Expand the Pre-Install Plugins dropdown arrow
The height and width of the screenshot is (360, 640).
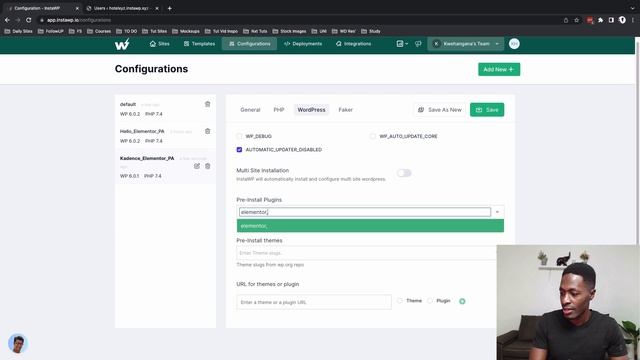497,212
